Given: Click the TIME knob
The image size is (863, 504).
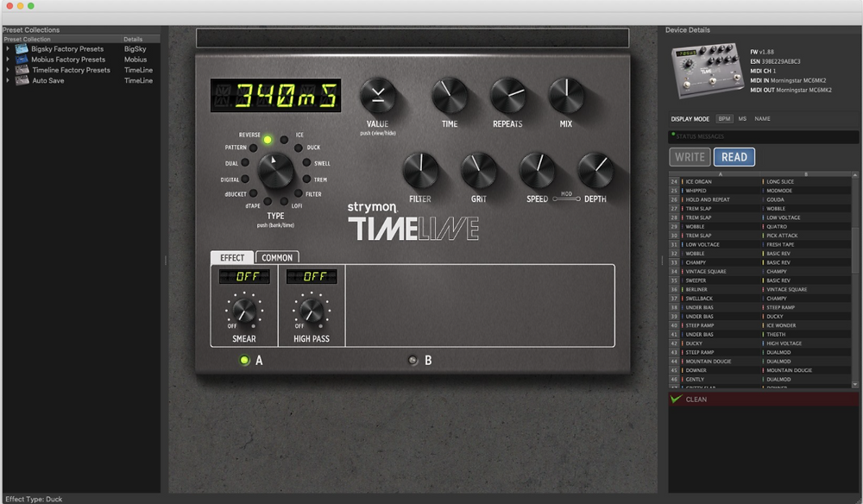Looking at the screenshot, I should click(449, 97).
